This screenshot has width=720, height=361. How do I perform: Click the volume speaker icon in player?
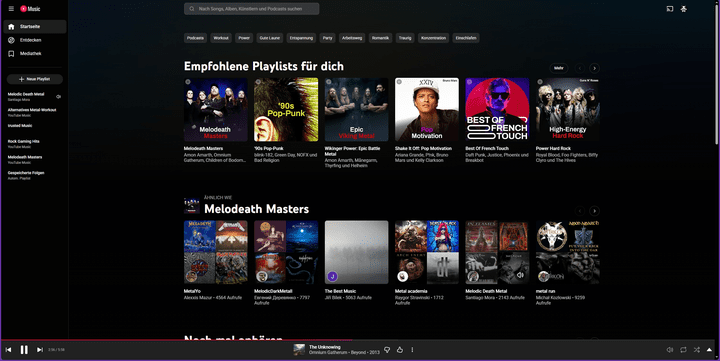[x=669, y=350]
